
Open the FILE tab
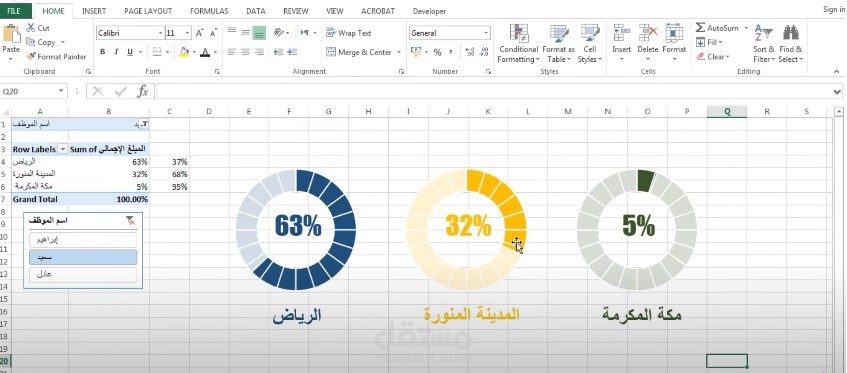click(14, 10)
